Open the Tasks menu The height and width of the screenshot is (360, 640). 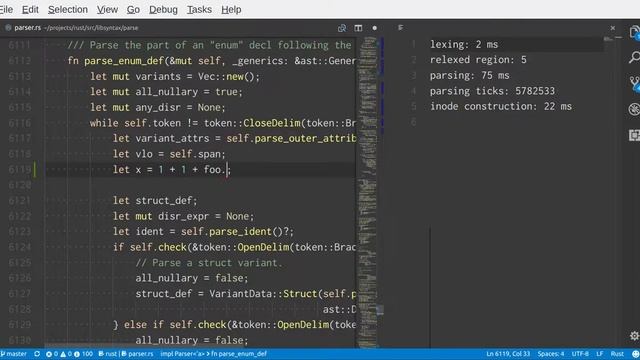tap(199, 9)
